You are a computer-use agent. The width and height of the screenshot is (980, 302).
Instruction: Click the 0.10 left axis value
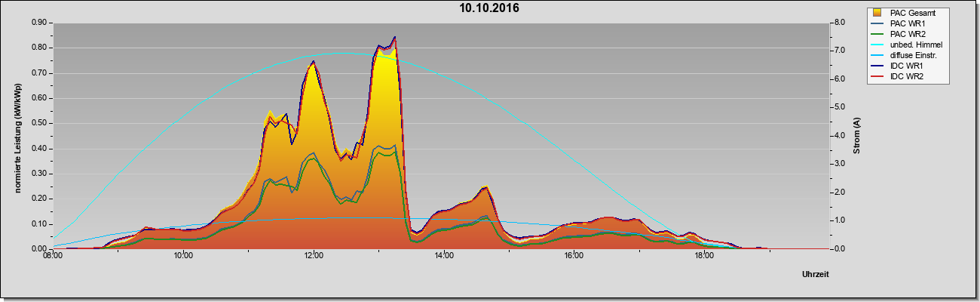pyautogui.click(x=40, y=223)
